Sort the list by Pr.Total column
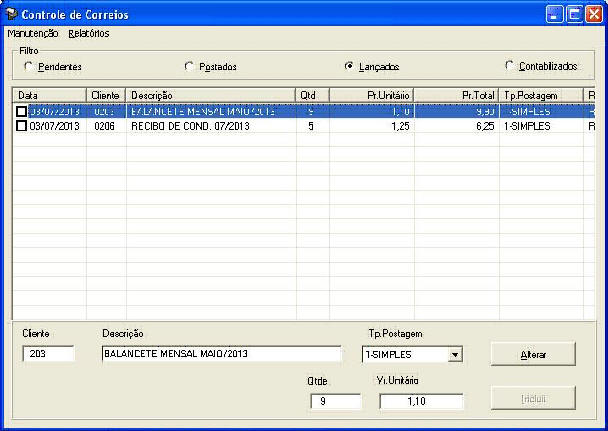The height and width of the screenshot is (431, 608). click(456, 94)
